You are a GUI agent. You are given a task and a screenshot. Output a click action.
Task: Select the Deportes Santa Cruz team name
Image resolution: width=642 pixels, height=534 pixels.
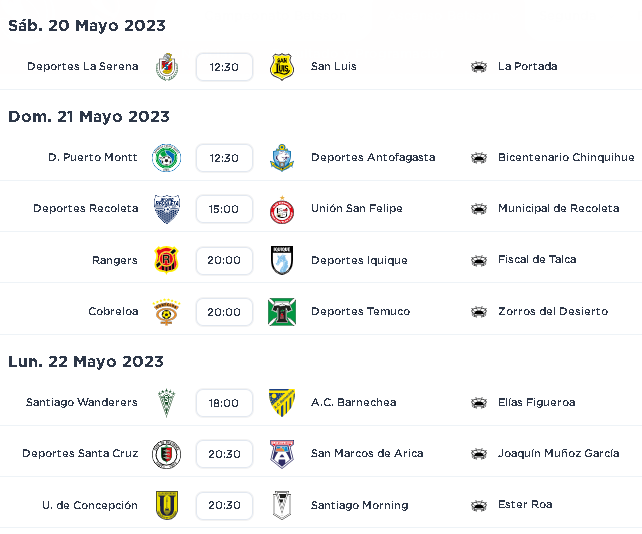[x=80, y=453]
